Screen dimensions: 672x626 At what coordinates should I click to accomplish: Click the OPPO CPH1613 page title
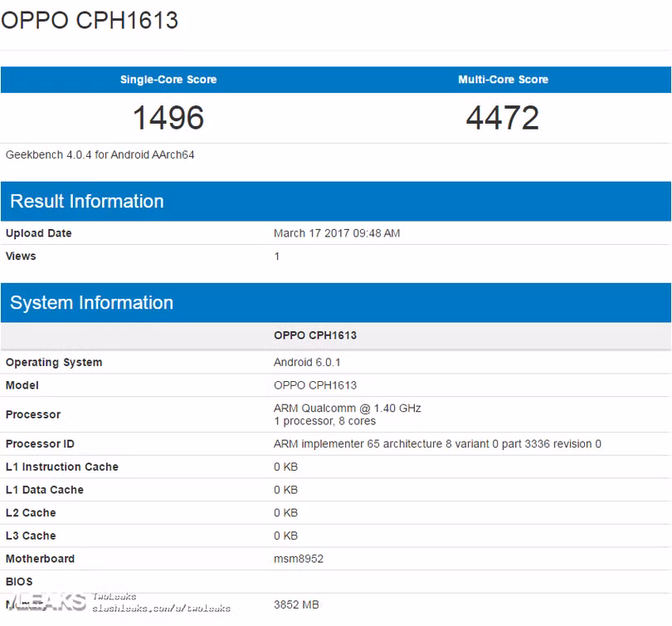90,20
